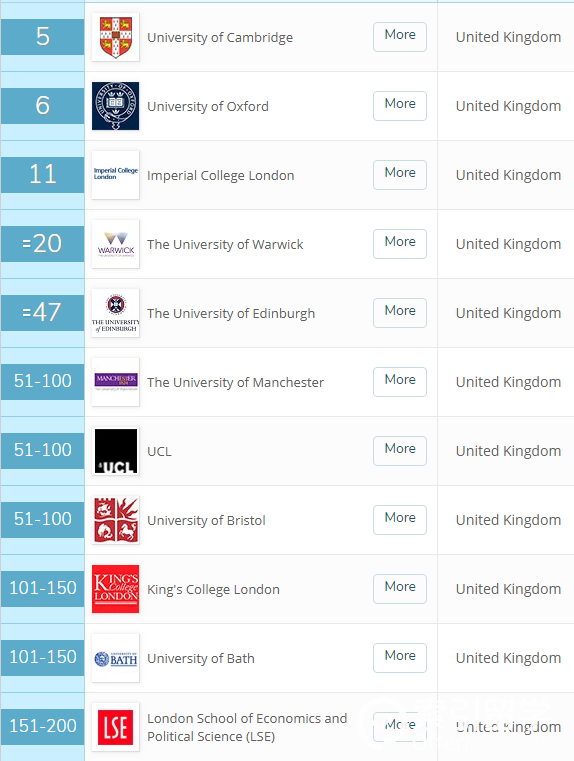
Task: Select rank 5 cell for Cambridge
Action: pyautogui.click(x=42, y=37)
